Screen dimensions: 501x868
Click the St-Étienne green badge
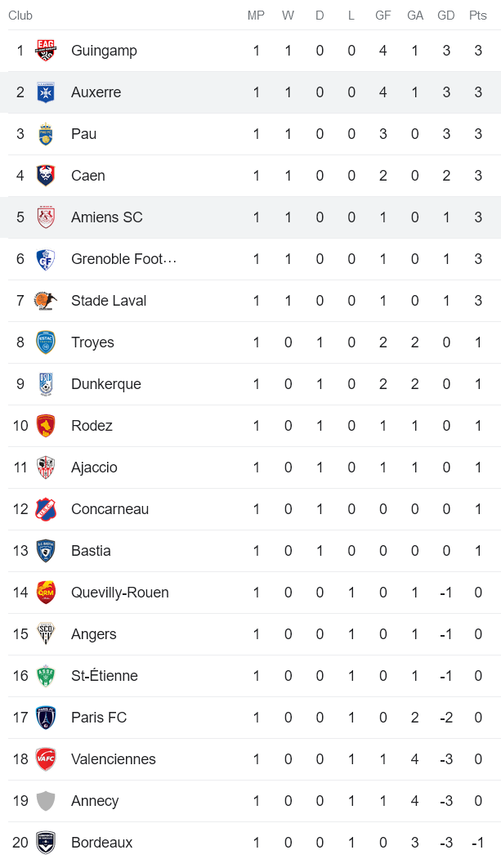pos(46,676)
